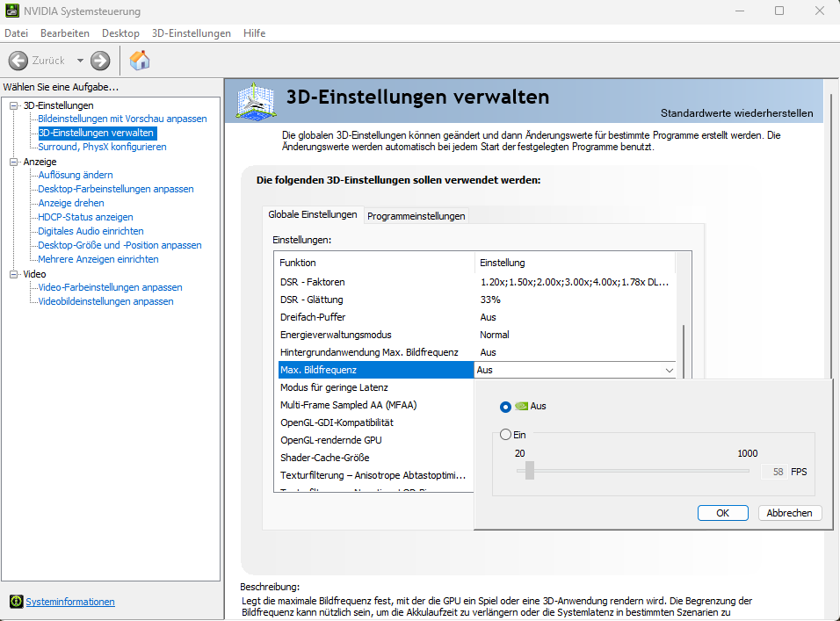The height and width of the screenshot is (621, 840).
Task: Select the Max. Bildfrequenz row
Action: click(376, 370)
